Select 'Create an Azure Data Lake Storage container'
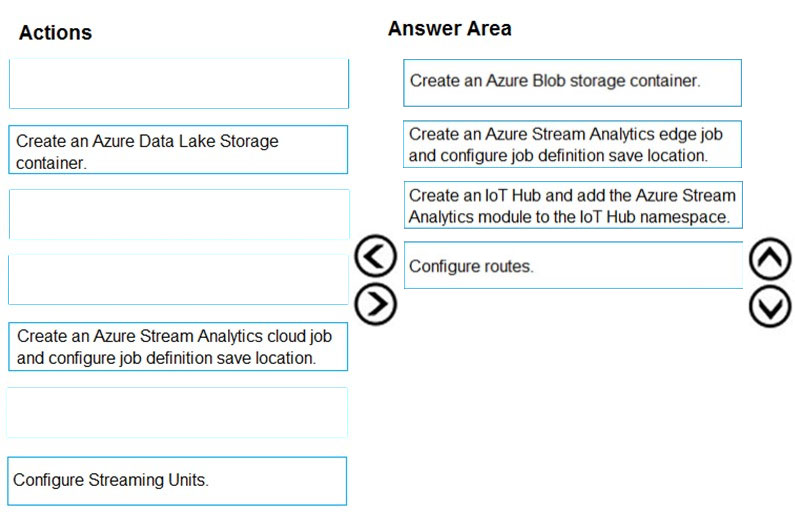Viewport: 795px width, 515px height. pyautogui.click(x=178, y=150)
